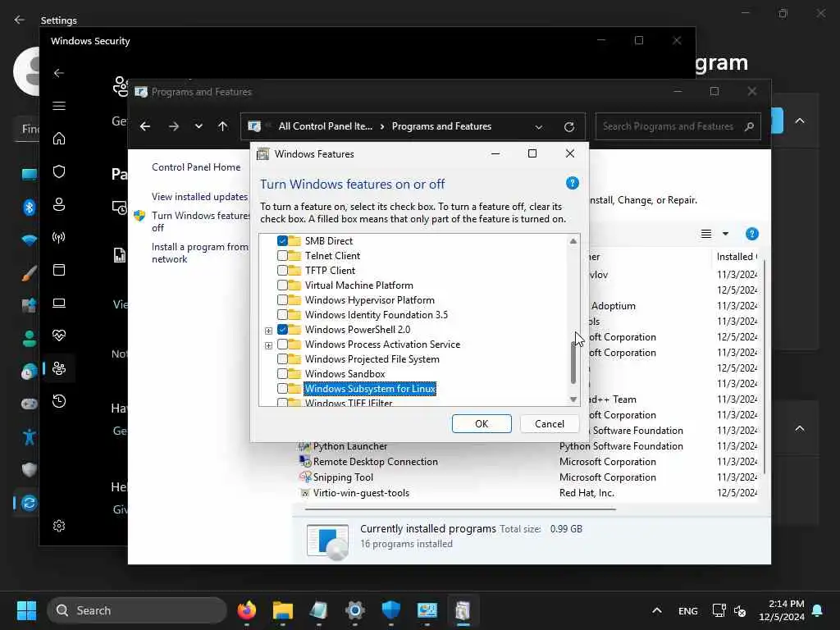Open the view options dropdown arrow
Screen dimensions: 840x630
(725, 234)
